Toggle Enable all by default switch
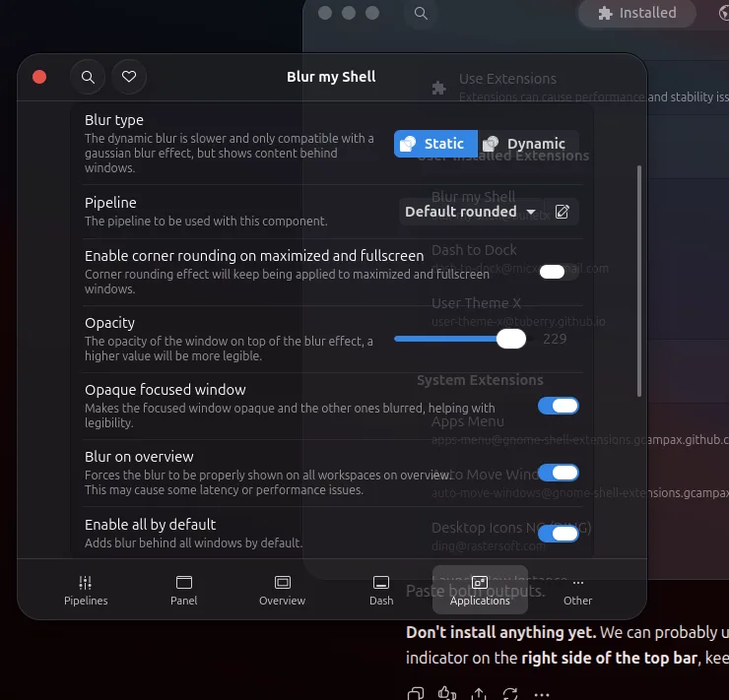Screen dimensions: 729x700 559,534
